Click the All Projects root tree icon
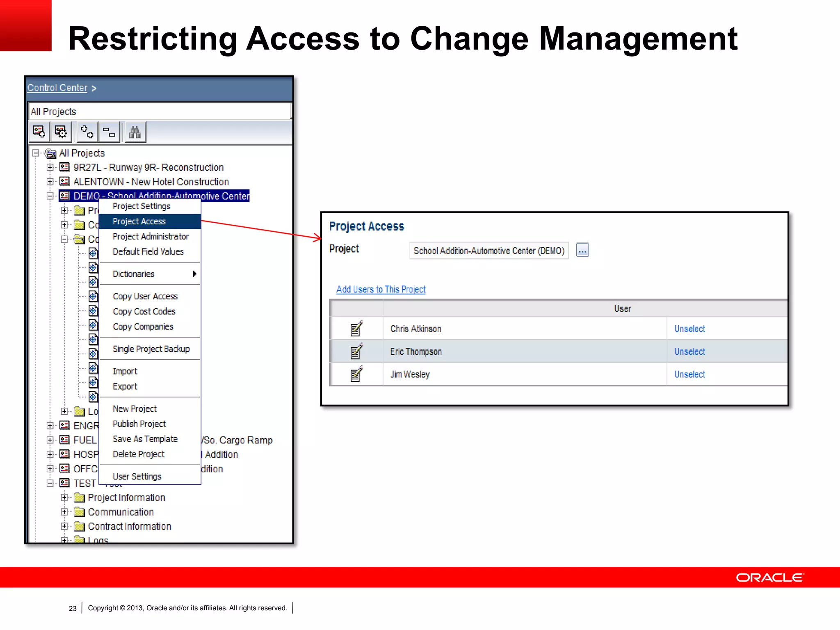Image resolution: width=840 pixels, height=630 pixels. click(50, 154)
